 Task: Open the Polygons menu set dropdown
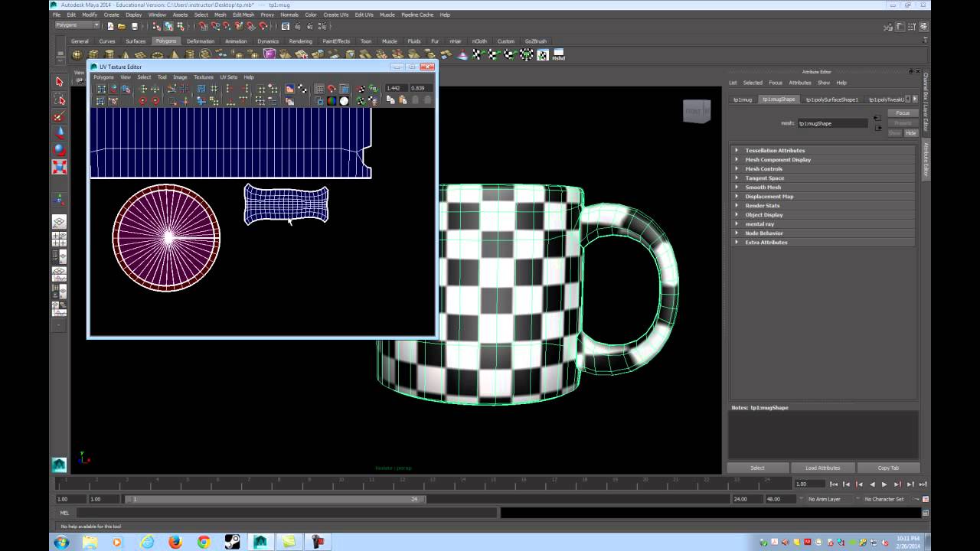tap(77, 25)
